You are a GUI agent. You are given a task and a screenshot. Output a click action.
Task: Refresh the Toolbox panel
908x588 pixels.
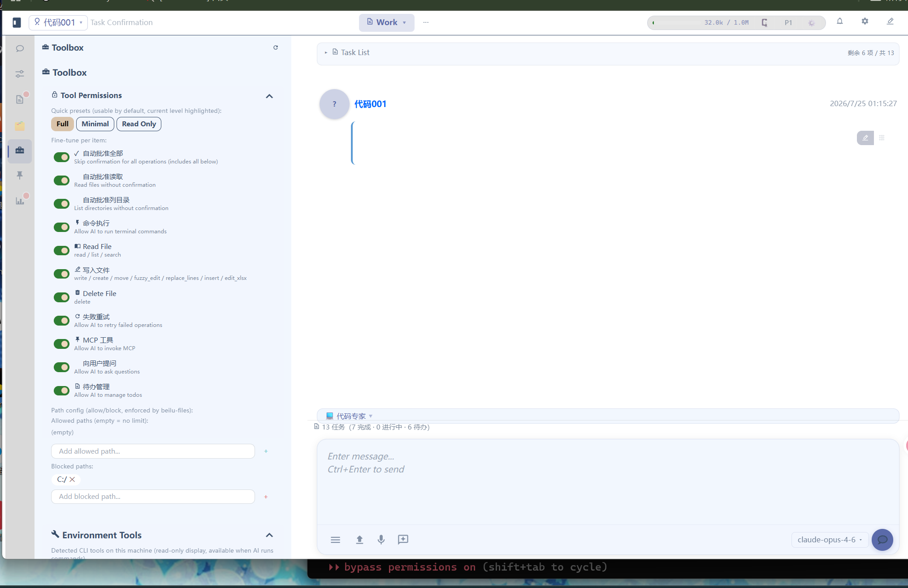(276, 47)
